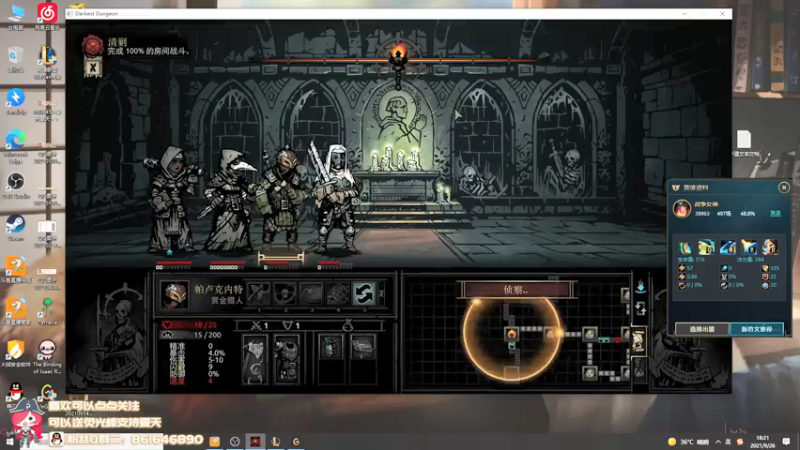The image size is (800, 450).
Task: Click the health bar under leftmost hero
Action: [x=174, y=263]
